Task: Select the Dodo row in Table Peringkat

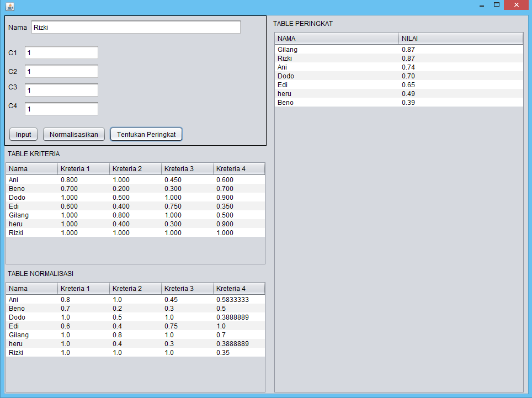Action: click(399, 76)
